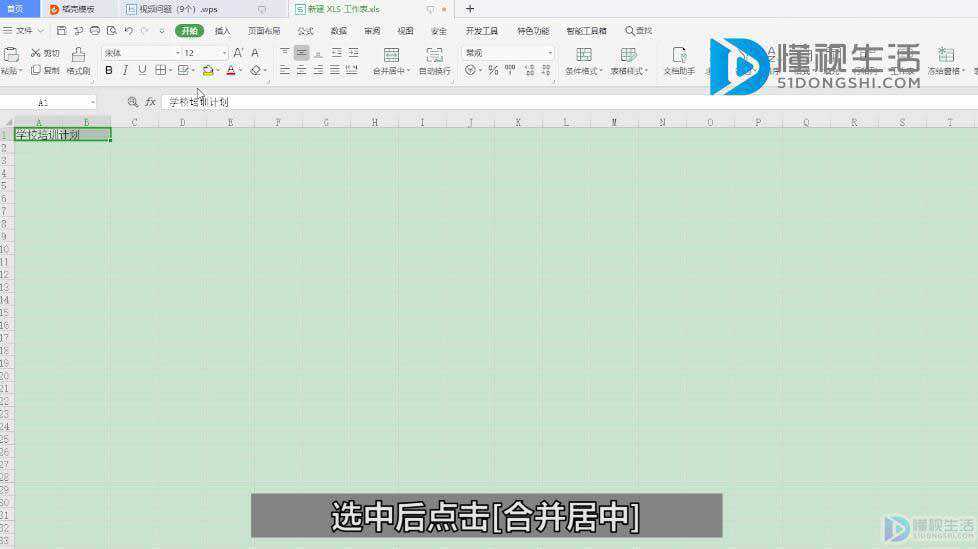Click the Justify alignment icon
Image resolution: width=978 pixels, height=549 pixels.
coord(335,70)
